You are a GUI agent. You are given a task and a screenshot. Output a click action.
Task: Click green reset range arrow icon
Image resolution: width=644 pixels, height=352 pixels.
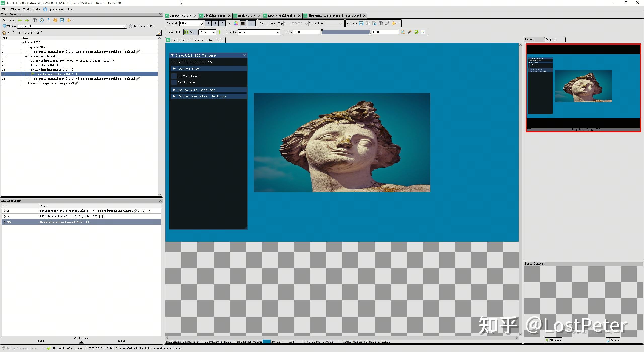coord(416,32)
